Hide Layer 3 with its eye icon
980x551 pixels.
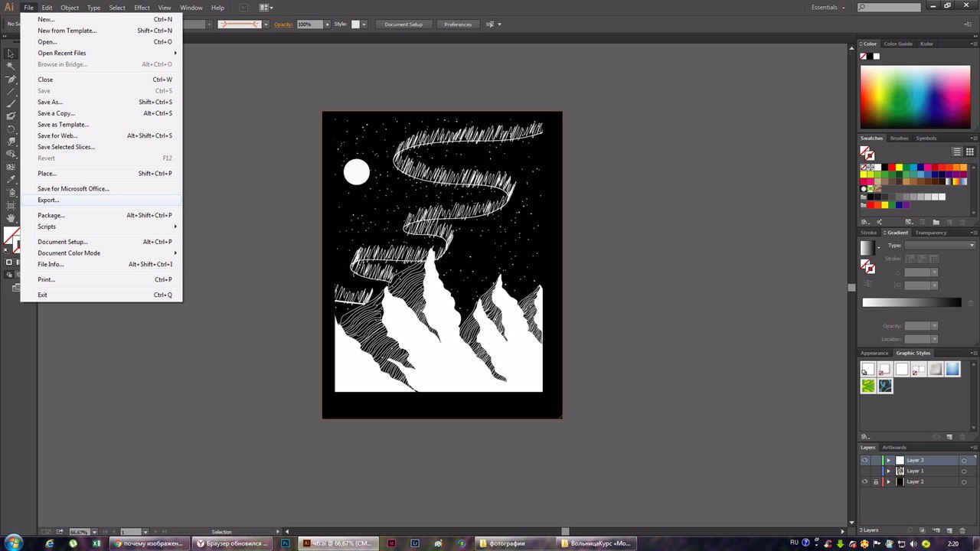(865, 460)
